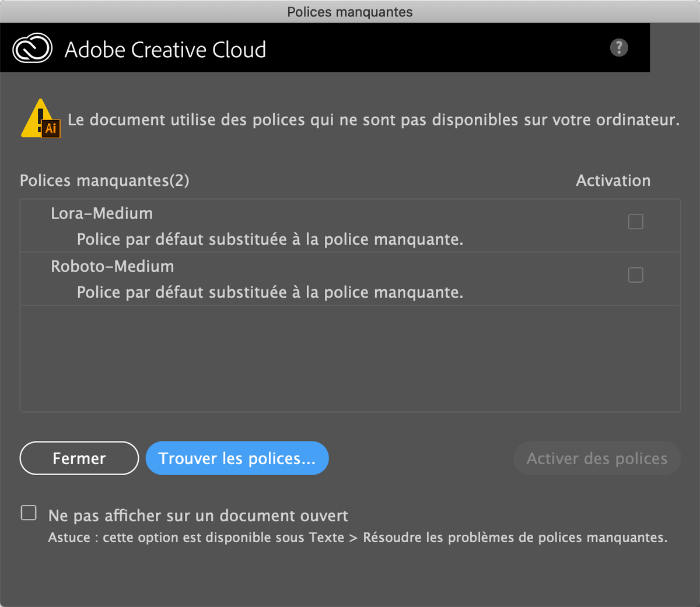
Task: Click the 'Activer des polices' button
Action: pyautogui.click(x=597, y=458)
